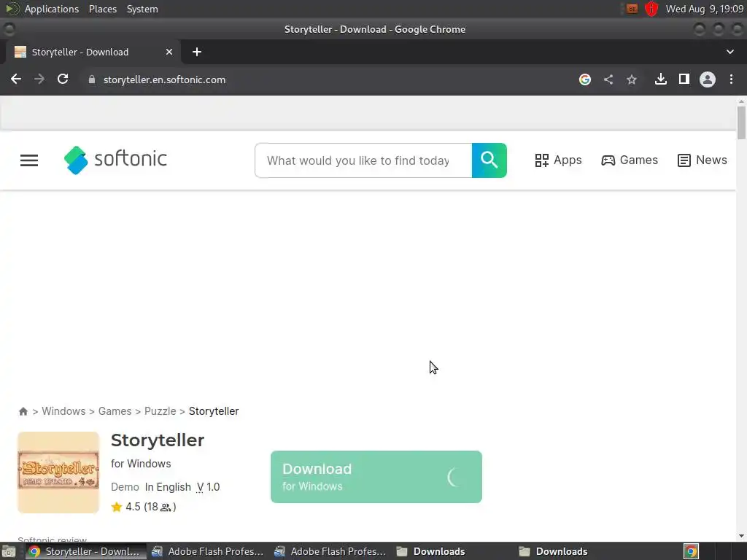Go to Windows breadcrumb link

click(x=63, y=411)
